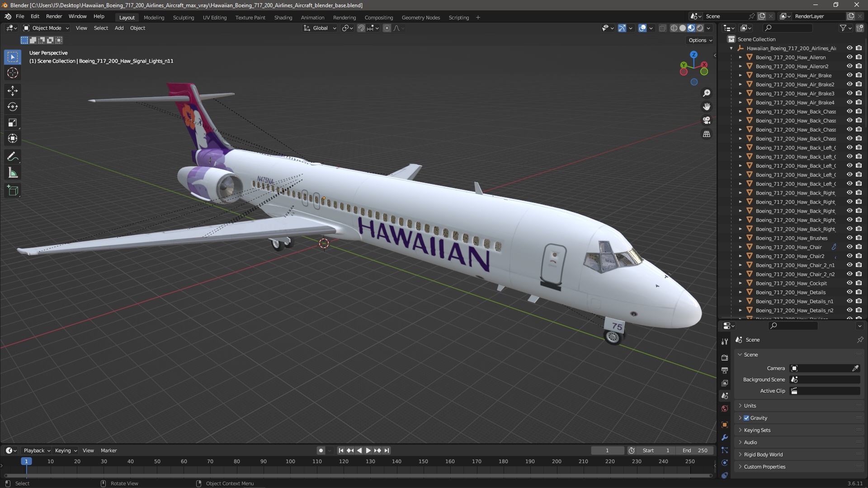
Task: Open the View Layer properties tab
Action: [725, 383]
